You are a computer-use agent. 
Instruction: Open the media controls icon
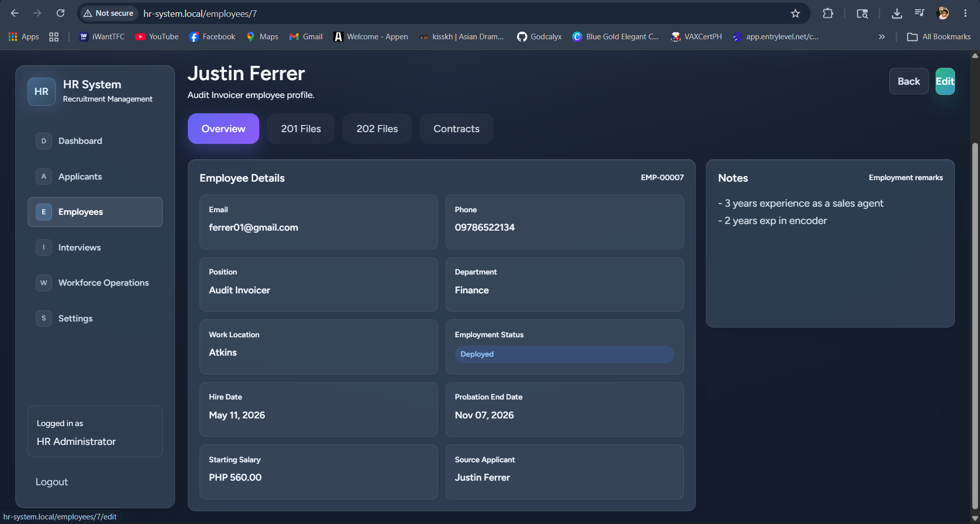[x=919, y=13]
